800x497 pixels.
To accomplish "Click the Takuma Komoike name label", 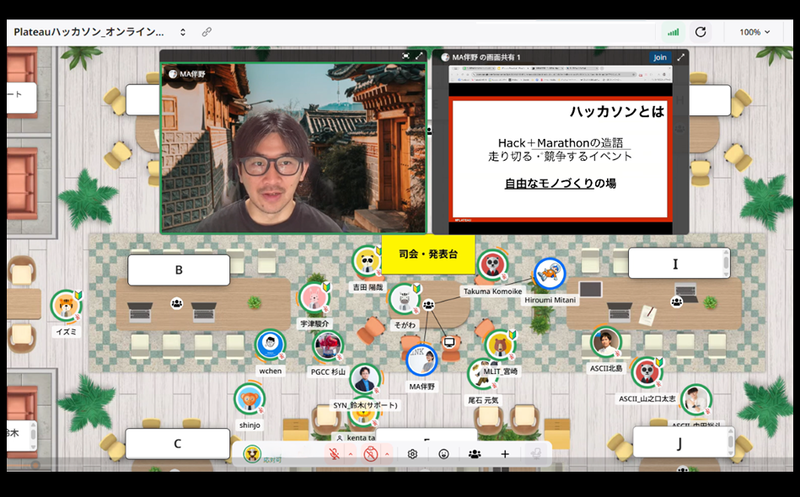I will [492, 291].
